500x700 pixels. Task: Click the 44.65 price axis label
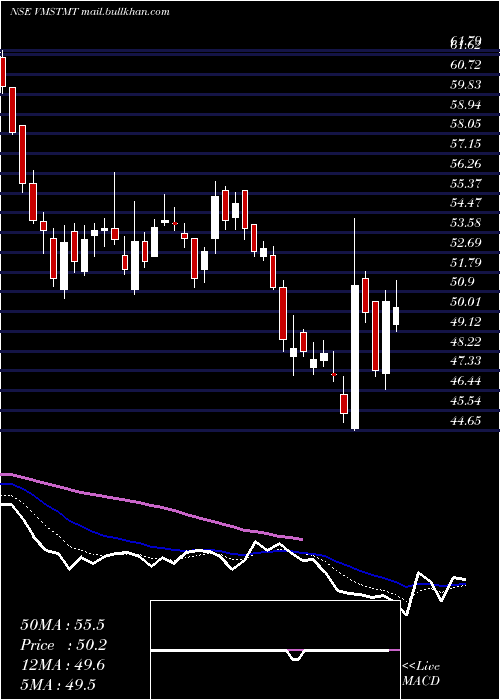click(466, 421)
